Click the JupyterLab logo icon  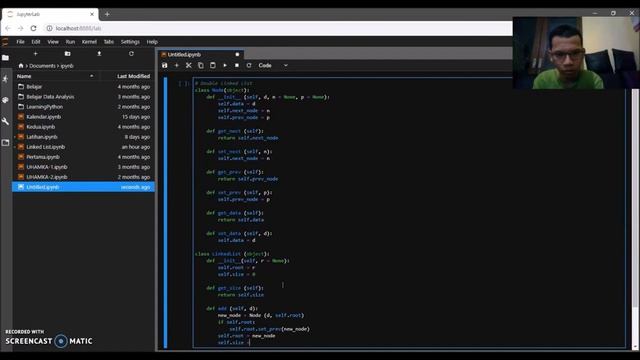click(5, 42)
